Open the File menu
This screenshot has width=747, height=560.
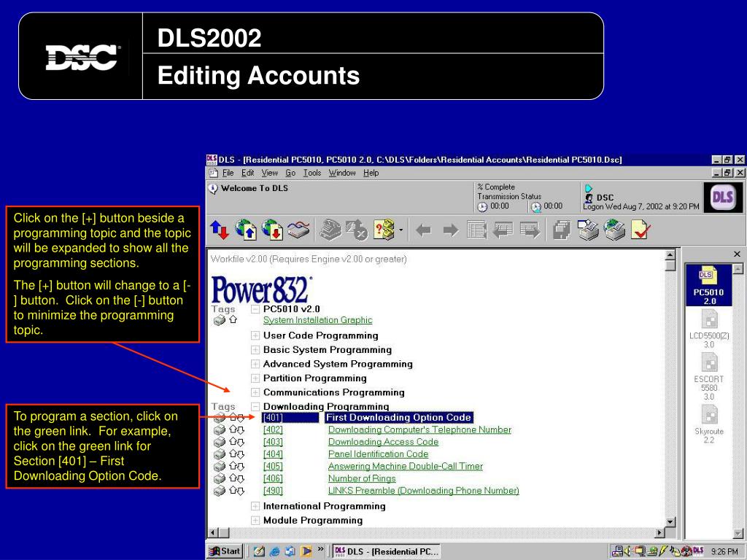[228, 173]
